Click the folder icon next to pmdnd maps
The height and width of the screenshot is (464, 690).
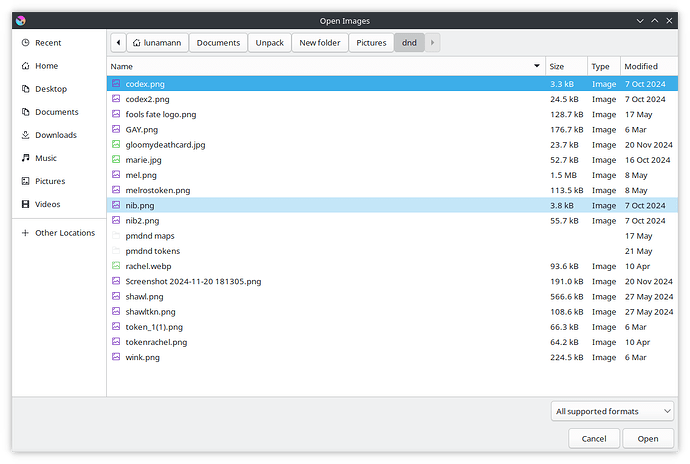click(x=116, y=236)
